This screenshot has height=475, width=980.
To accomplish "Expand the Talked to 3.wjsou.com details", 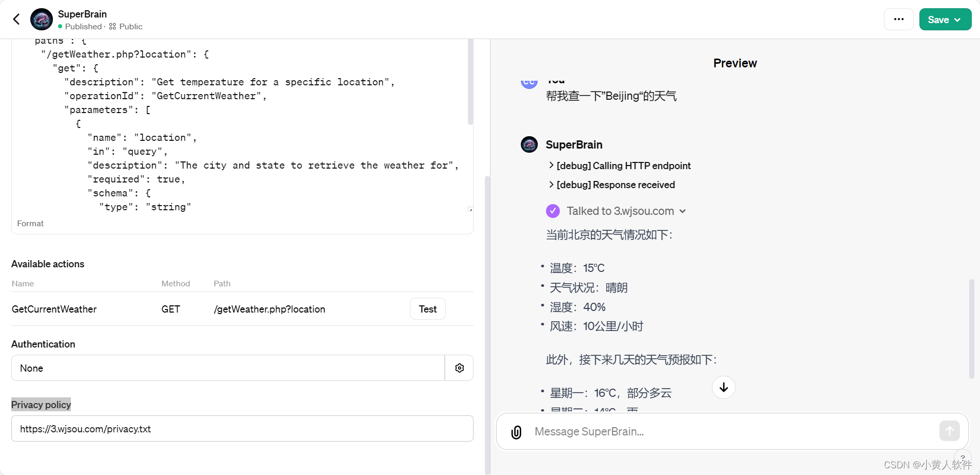I will (626, 211).
